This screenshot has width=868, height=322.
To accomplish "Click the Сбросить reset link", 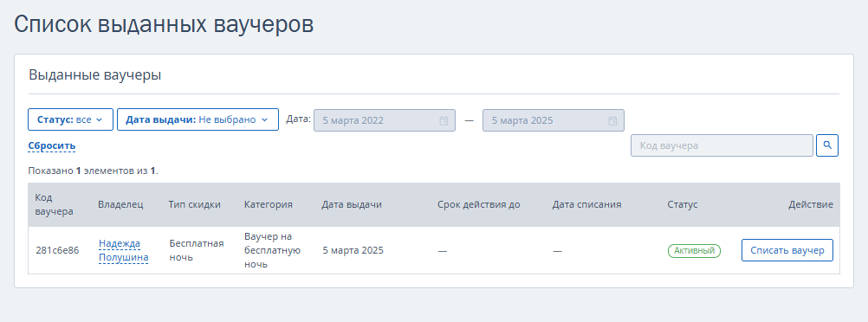I will coord(52,146).
